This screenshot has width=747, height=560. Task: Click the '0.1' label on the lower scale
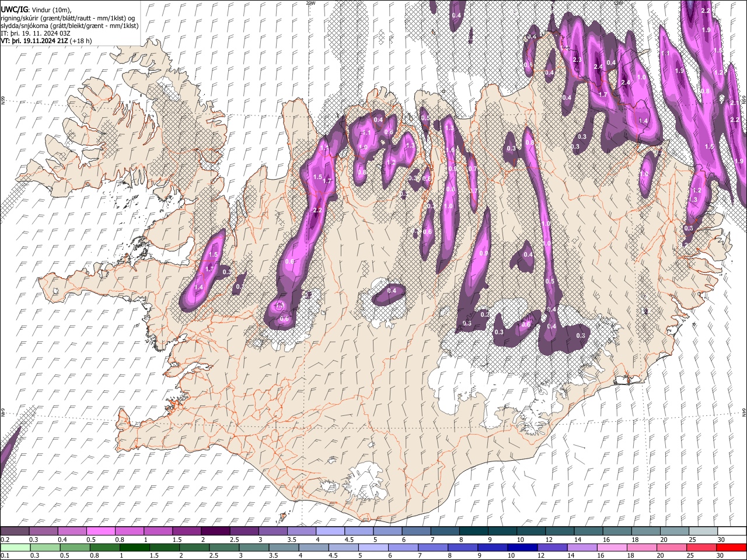click(5, 556)
